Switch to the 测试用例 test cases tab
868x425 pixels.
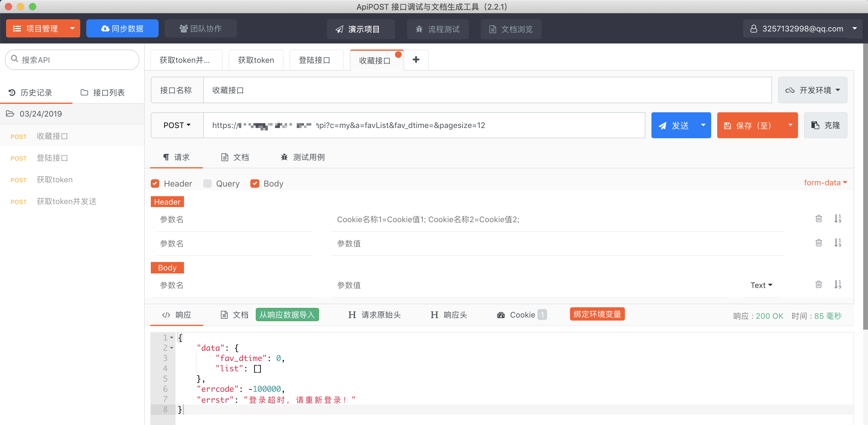coord(303,157)
